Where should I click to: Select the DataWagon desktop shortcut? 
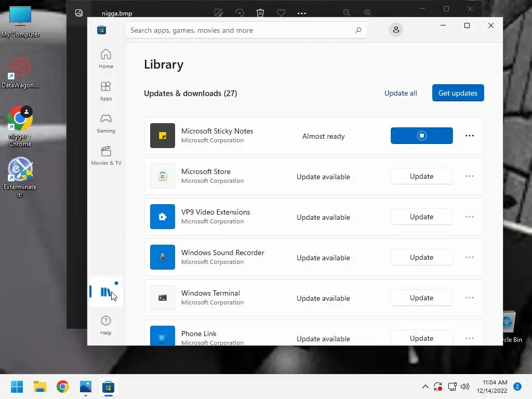click(x=20, y=72)
